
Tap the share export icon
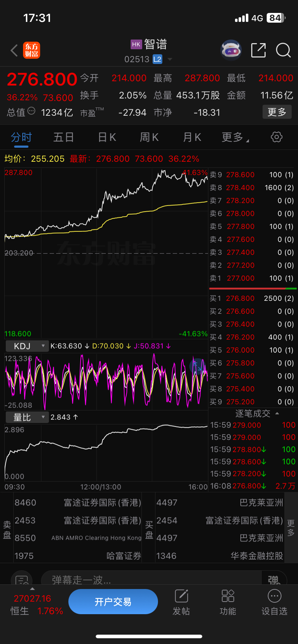[258, 50]
